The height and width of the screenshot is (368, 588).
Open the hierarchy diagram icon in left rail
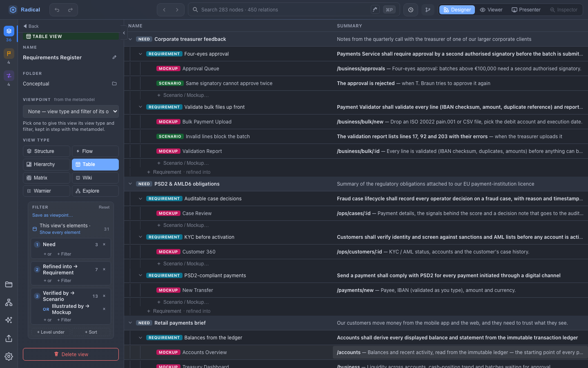coord(9,303)
